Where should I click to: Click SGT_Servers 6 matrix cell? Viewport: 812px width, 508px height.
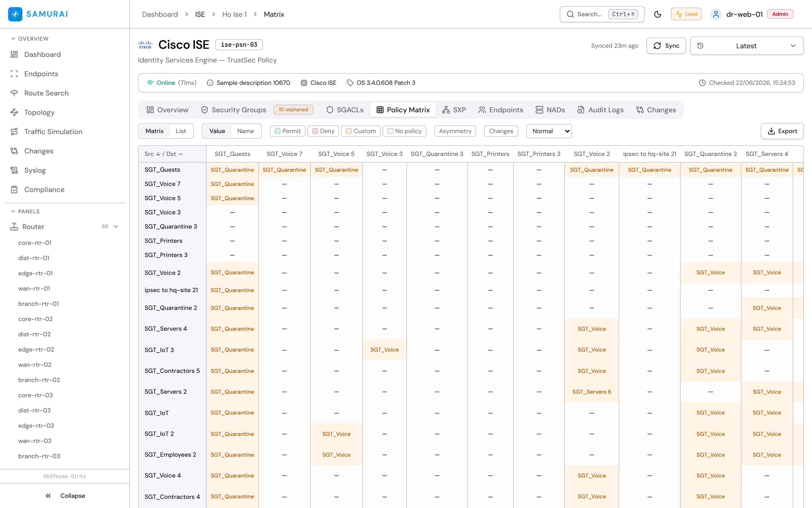tap(591, 392)
